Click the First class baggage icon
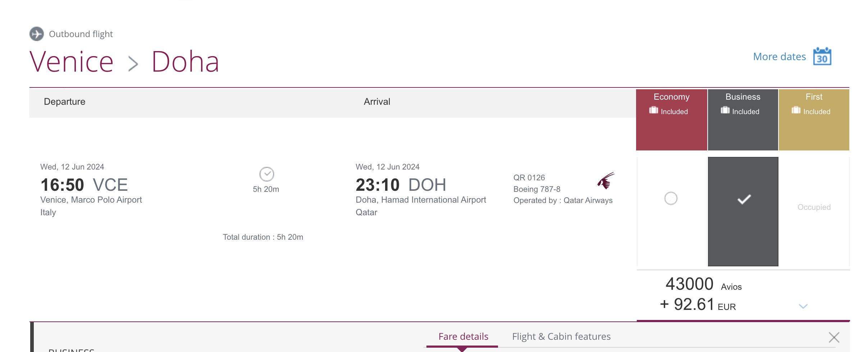Image resolution: width=868 pixels, height=352 pixels. [x=796, y=110]
